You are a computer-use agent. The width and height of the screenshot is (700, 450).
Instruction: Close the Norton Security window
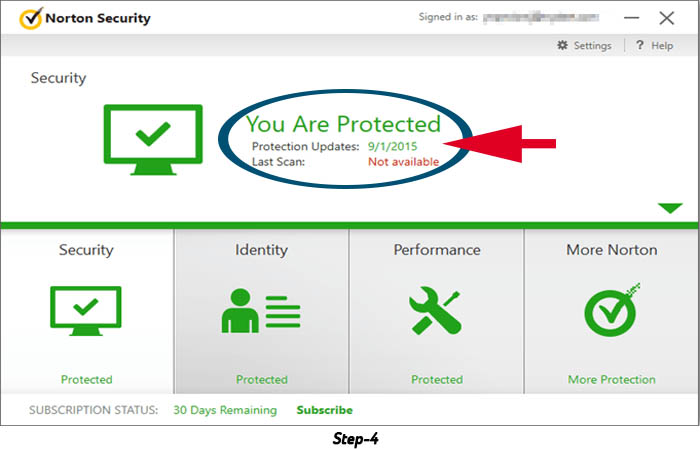667,18
